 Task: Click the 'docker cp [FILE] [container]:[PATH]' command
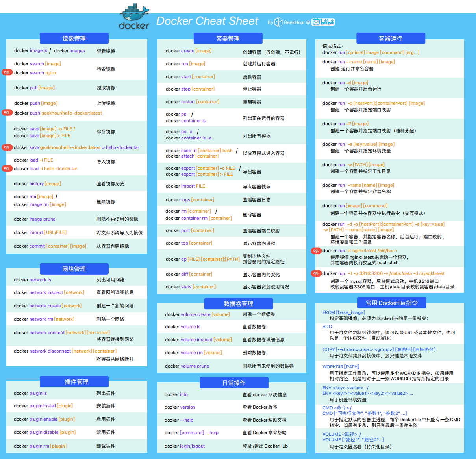[x=202, y=259]
